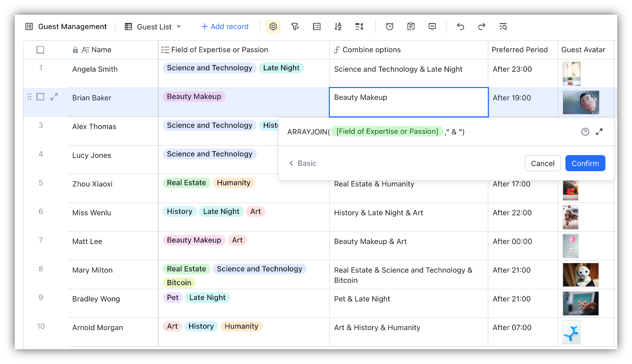The height and width of the screenshot is (364, 632).
Task: Cancel the formula edit
Action: (x=542, y=163)
